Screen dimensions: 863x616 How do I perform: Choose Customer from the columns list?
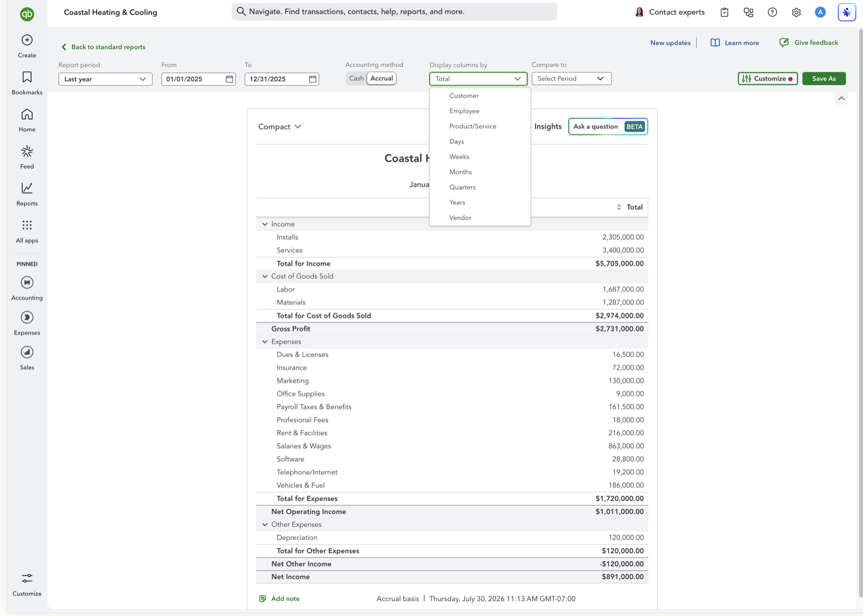pos(480,95)
